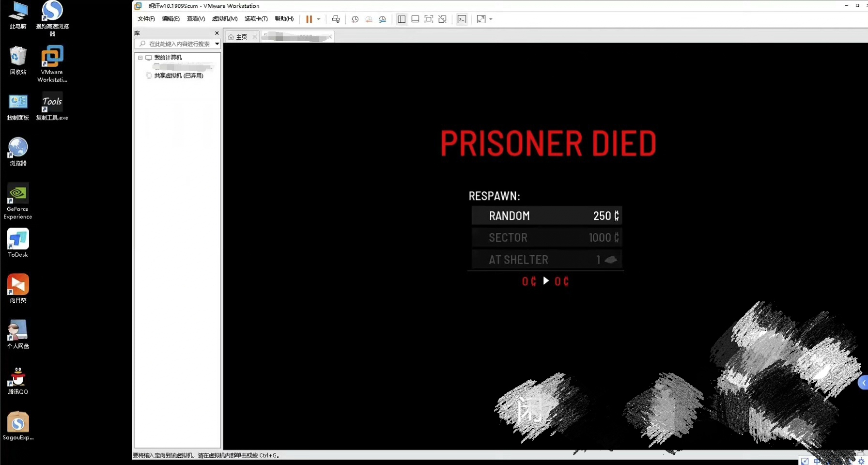This screenshot has width=868, height=465.
Task: Close the 库 library panel
Action: click(217, 33)
